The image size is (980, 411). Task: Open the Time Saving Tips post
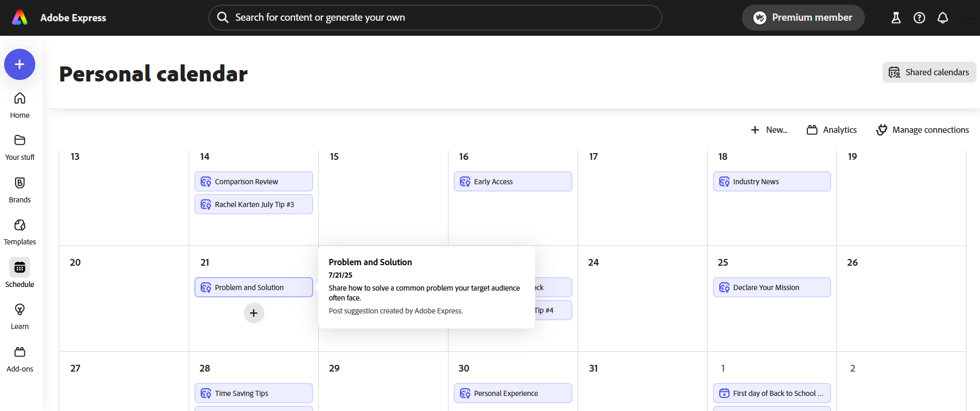point(254,393)
